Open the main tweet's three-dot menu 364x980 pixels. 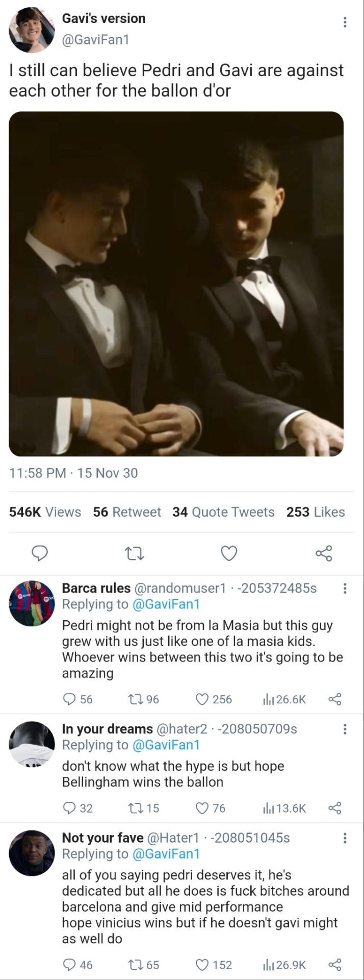[345, 22]
